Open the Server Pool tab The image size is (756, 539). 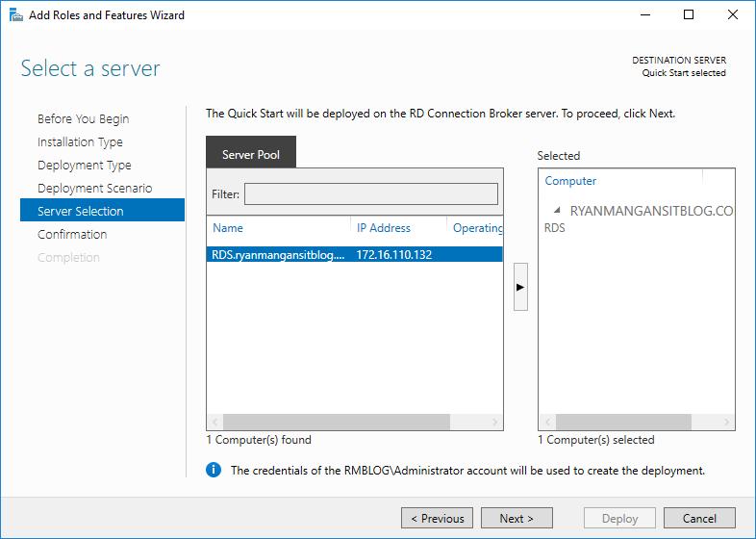click(x=251, y=154)
